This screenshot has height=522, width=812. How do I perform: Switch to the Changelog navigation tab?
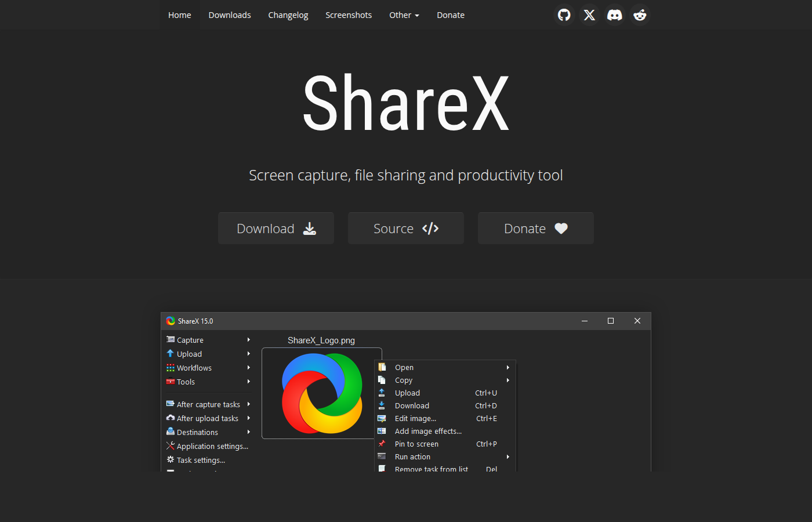coord(288,14)
